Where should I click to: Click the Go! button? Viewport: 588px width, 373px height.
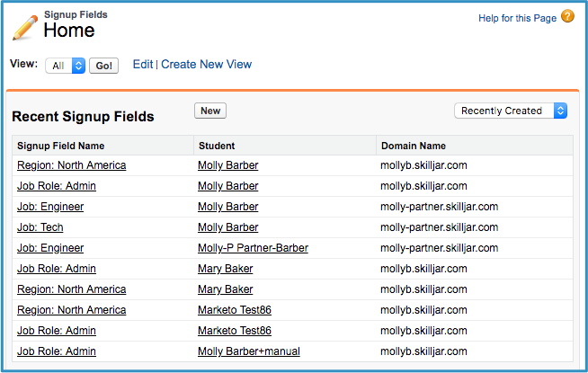point(104,66)
